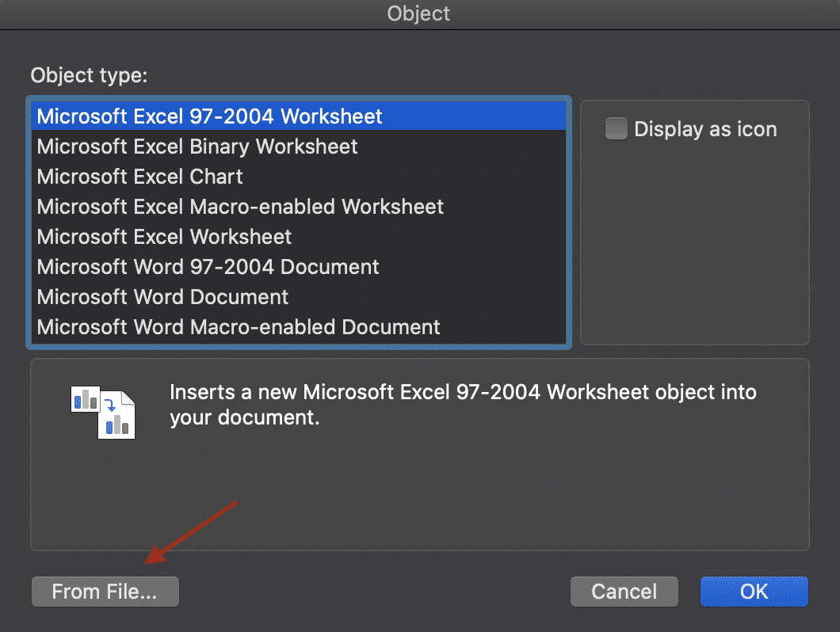Select Microsoft Excel 97-2004 Worksheet object type
Image resolution: width=840 pixels, height=632 pixels.
299,116
